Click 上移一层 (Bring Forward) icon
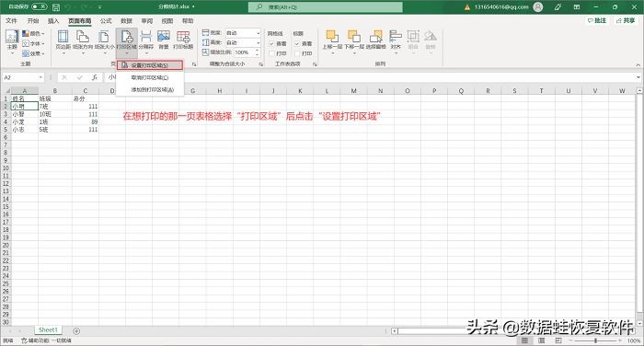Viewport: 644px width, 346px height. (x=332, y=36)
